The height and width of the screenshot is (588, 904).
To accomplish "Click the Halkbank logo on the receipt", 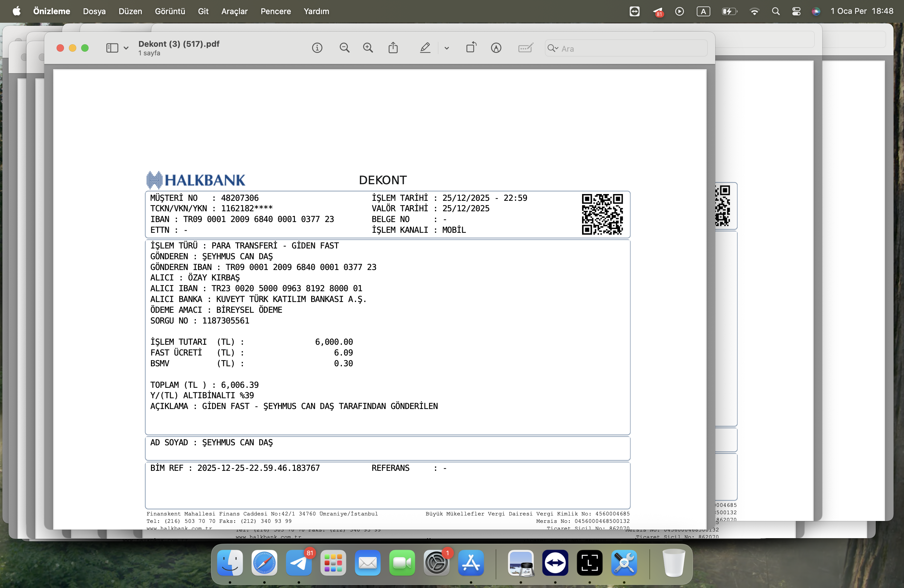I will click(x=196, y=180).
